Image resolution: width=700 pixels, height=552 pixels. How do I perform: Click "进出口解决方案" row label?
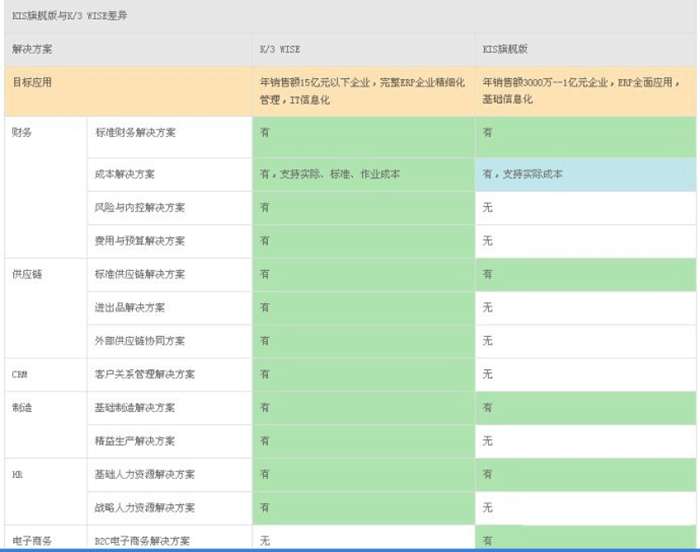coord(130,308)
